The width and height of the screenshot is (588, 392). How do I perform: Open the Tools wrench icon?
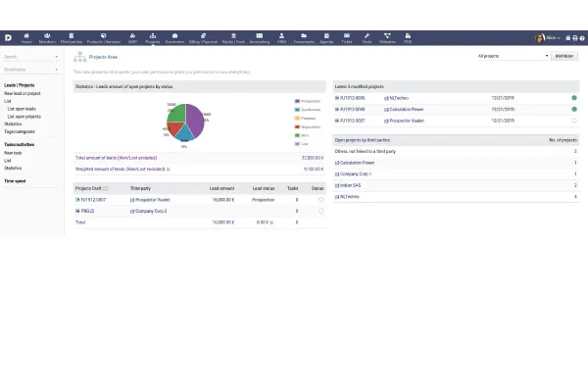[367, 38]
